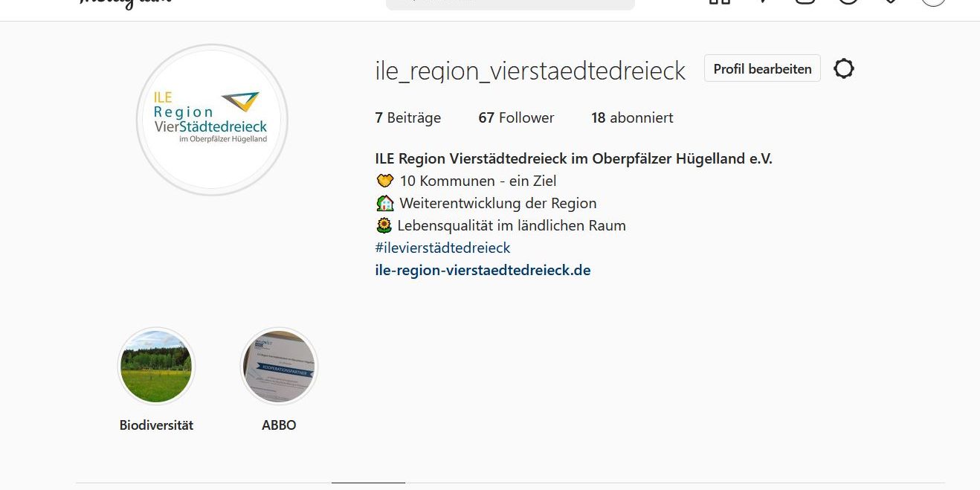The width and height of the screenshot is (980, 490).
Task: Open the activity heart icon in top bar
Action: (x=891, y=1)
